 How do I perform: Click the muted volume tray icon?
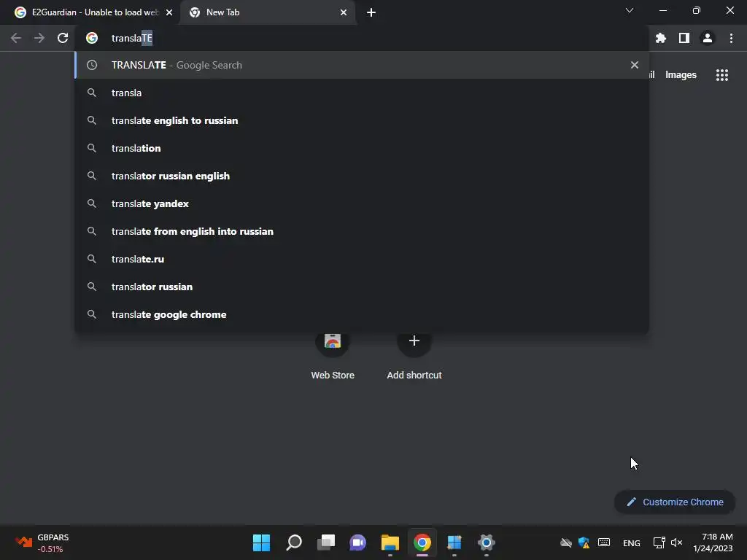[676, 542]
